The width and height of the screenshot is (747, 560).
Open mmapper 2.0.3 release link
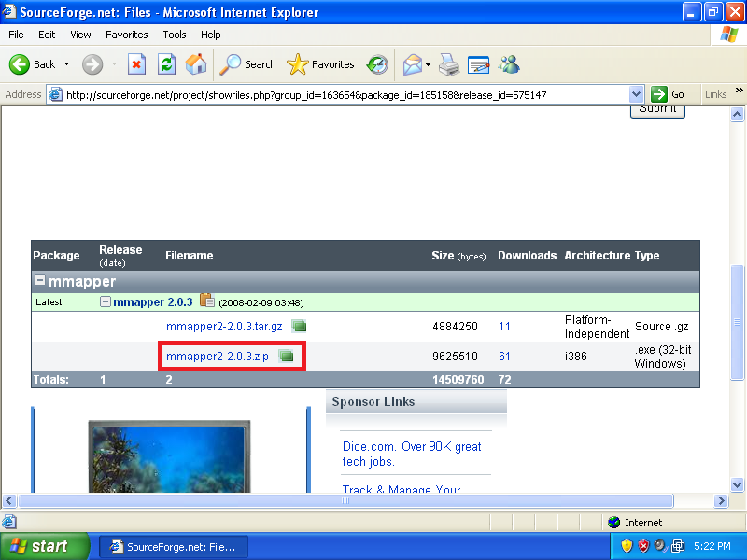point(153,301)
